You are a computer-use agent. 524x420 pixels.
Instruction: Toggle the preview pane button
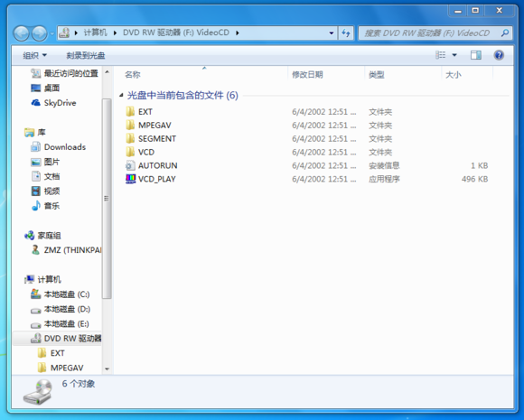(x=476, y=55)
